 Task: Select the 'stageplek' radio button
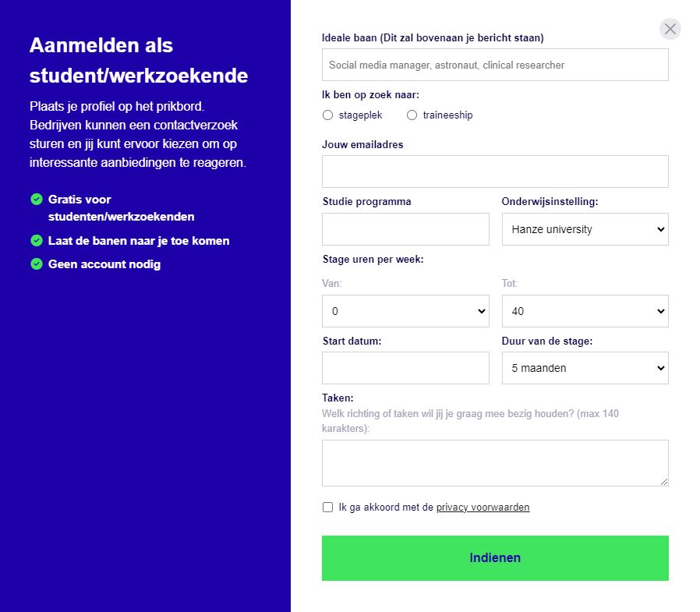coord(328,115)
